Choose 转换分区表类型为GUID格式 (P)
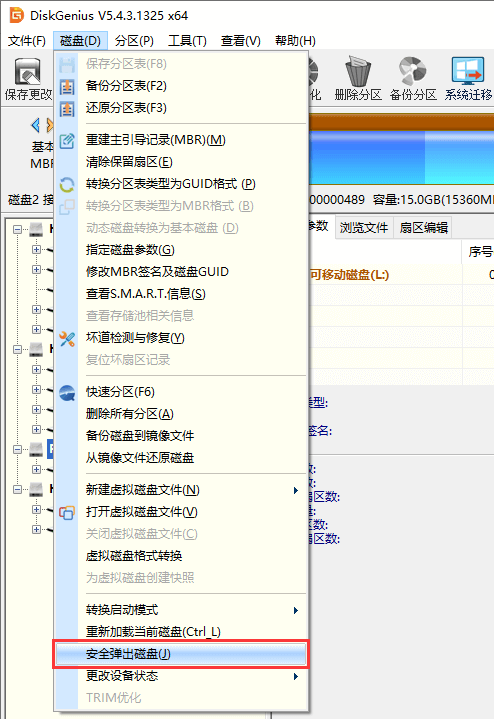Screen dimensions: 494x719 click(x=180, y=184)
